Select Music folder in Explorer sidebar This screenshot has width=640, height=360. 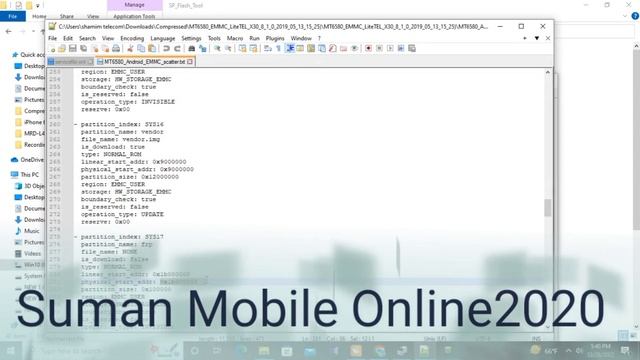point(27,231)
